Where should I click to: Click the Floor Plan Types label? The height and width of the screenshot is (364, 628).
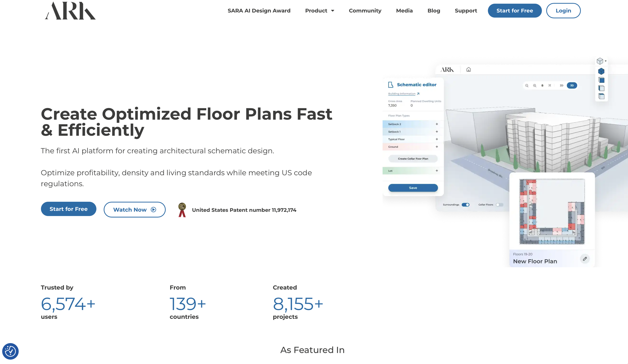tap(399, 116)
